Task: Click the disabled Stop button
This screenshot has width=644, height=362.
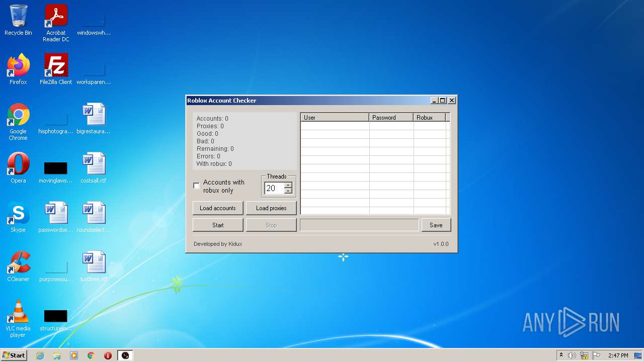Action: coord(271,225)
